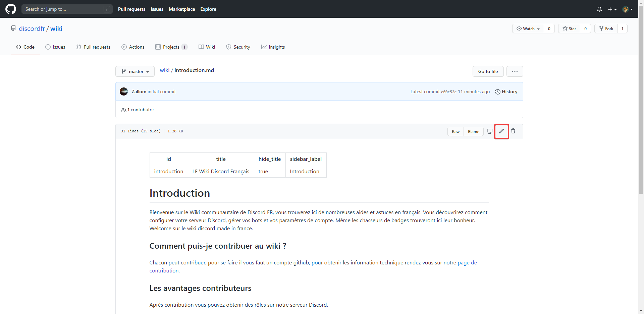Click the 'Les avantages contributeurs' heading

201,288
